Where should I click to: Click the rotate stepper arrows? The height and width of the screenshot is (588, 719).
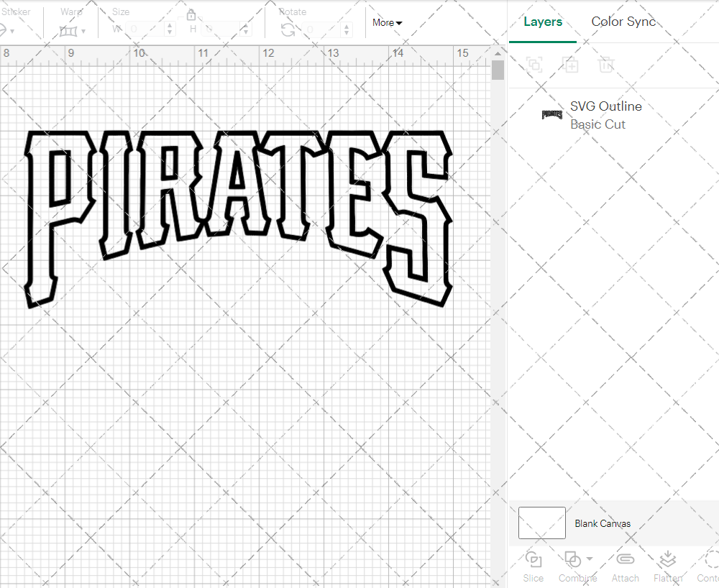(347, 29)
